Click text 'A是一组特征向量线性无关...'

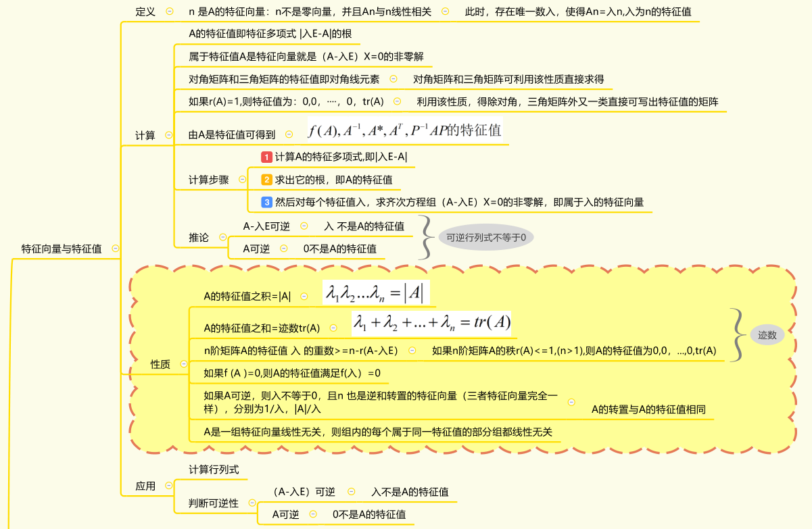(x=378, y=432)
